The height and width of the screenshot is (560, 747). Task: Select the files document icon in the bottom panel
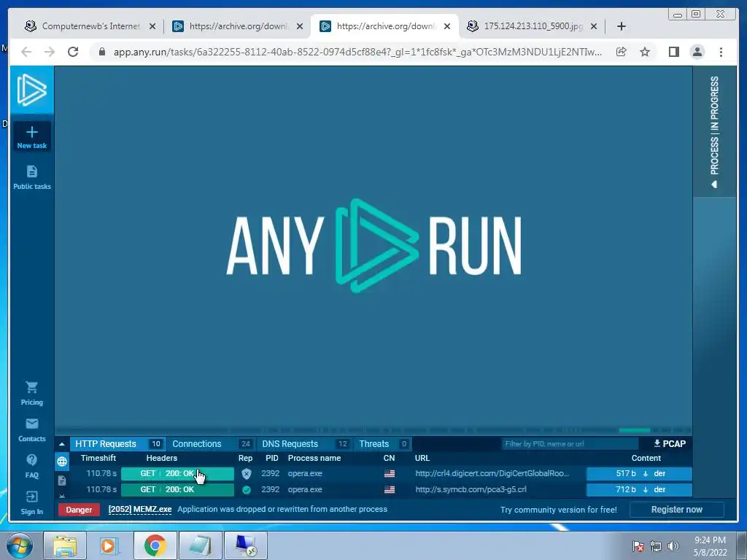click(x=62, y=480)
